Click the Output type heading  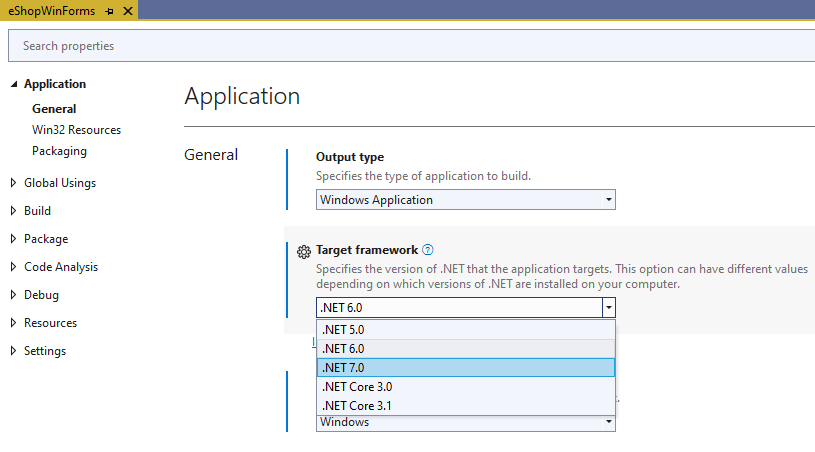[350, 157]
